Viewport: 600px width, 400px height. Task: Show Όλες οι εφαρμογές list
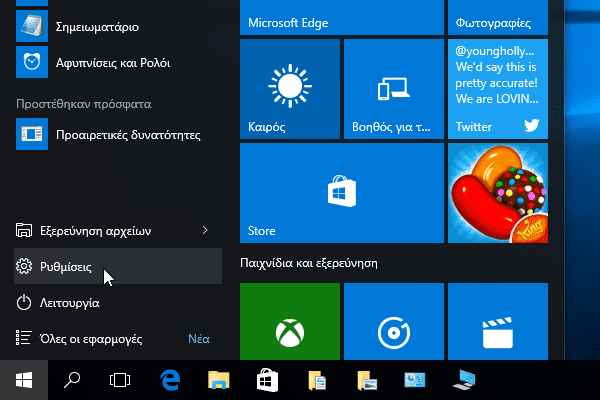click(91, 339)
